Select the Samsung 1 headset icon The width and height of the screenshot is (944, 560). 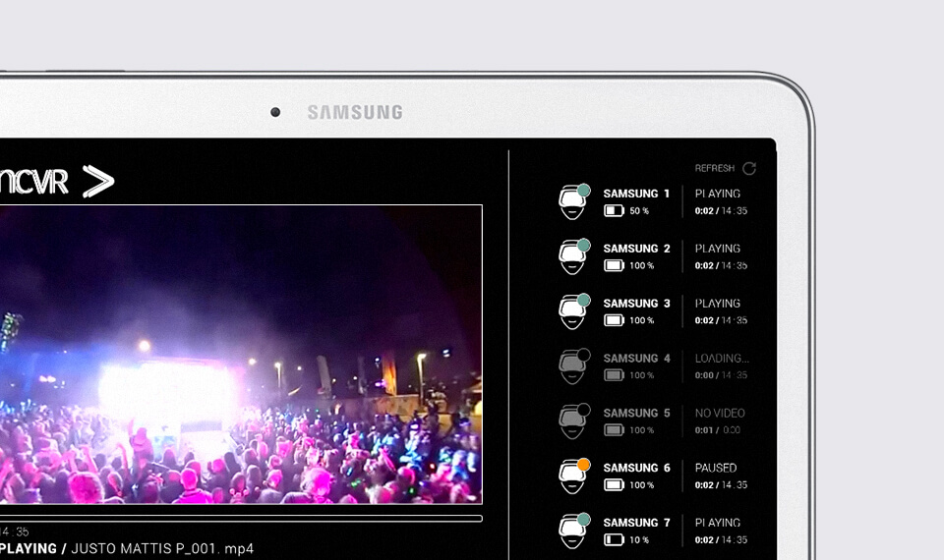573,202
